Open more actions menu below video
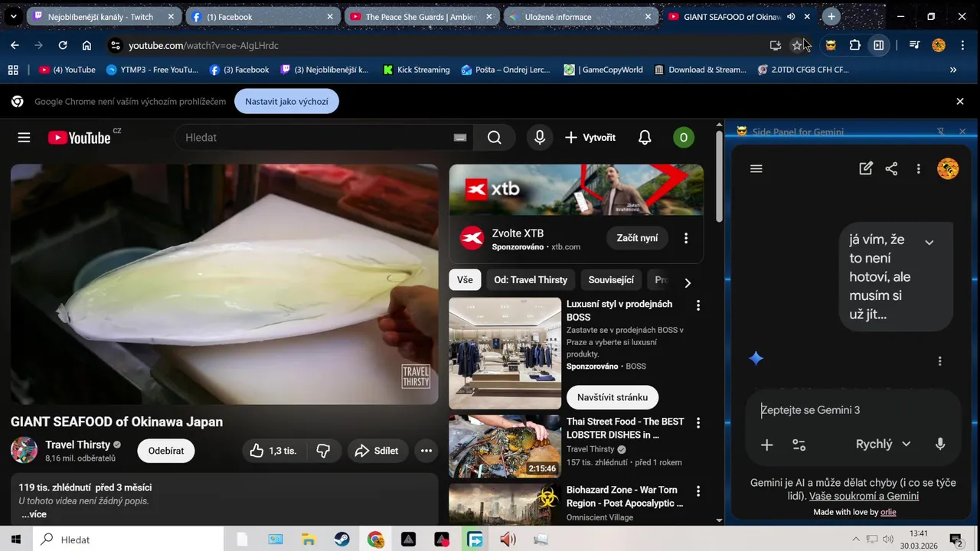Screen dimensions: 980x551 [x=426, y=451]
